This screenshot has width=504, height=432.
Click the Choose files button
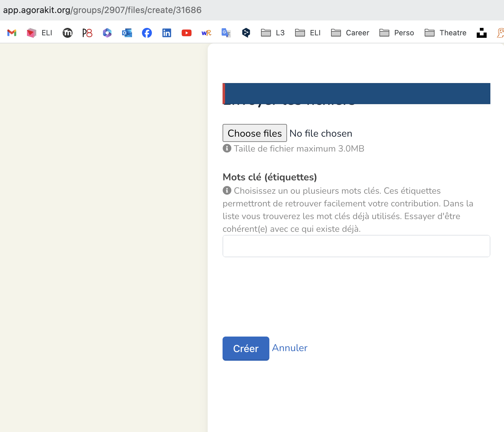pyautogui.click(x=255, y=133)
